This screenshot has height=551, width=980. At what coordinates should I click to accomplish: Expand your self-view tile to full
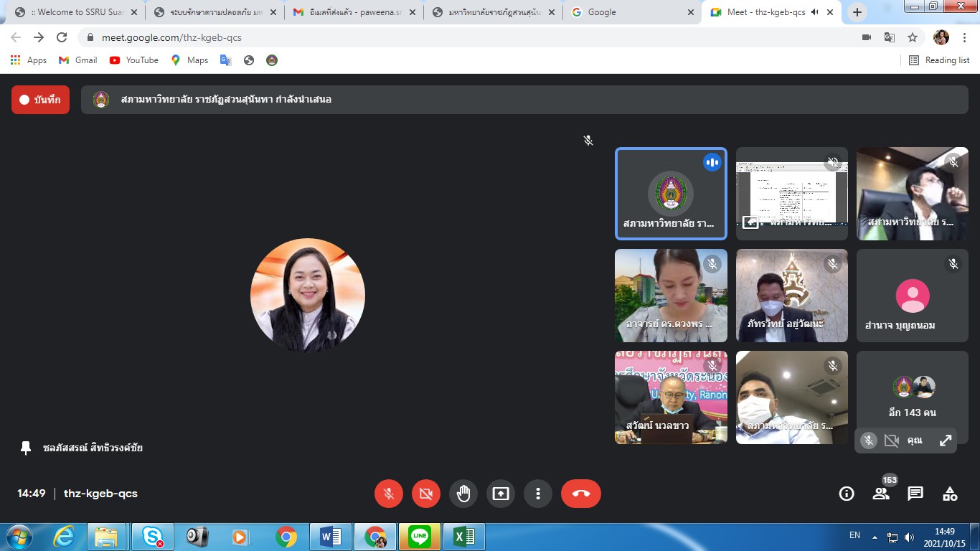point(946,441)
